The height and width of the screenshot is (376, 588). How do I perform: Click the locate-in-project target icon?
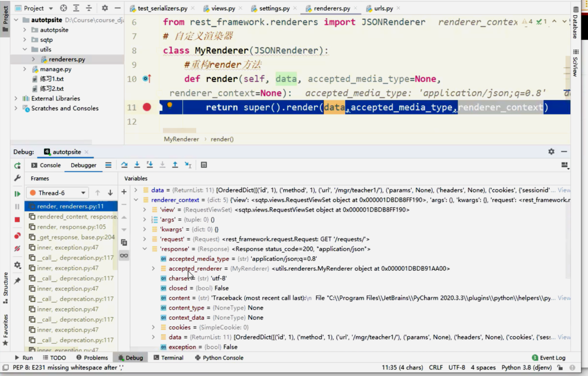[63, 8]
